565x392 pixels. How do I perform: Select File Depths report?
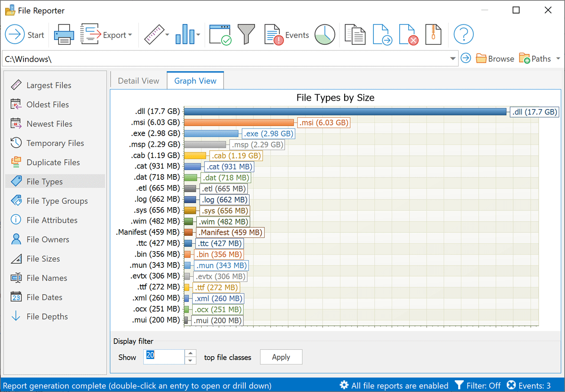(x=55, y=317)
